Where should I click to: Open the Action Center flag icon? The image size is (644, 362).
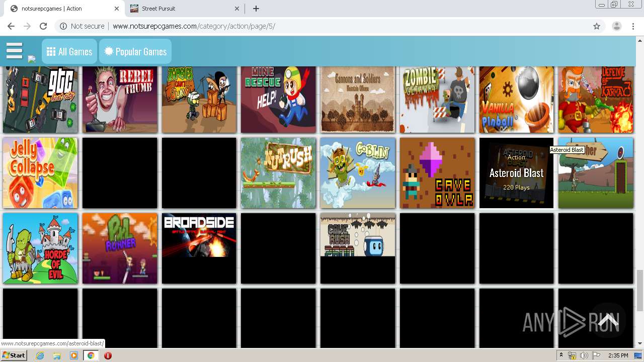(x=596, y=355)
